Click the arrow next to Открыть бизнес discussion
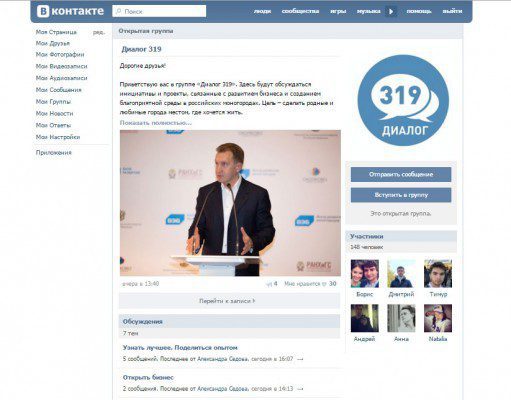511x400 pixels. coord(300,389)
